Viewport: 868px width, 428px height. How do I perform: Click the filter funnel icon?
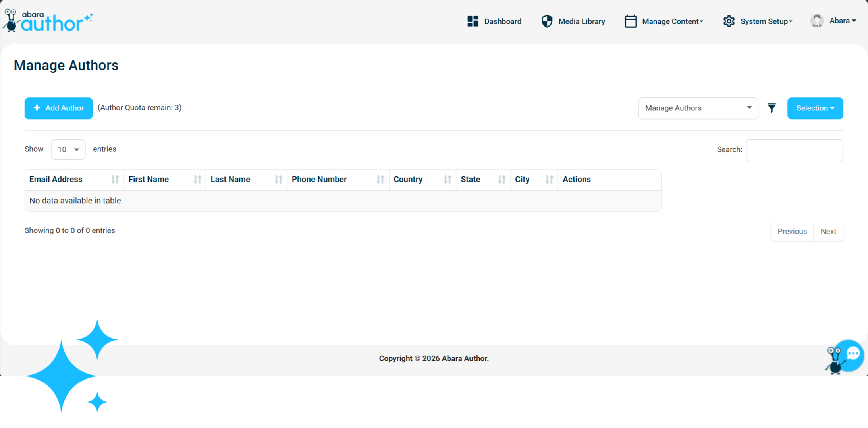(771, 108)
